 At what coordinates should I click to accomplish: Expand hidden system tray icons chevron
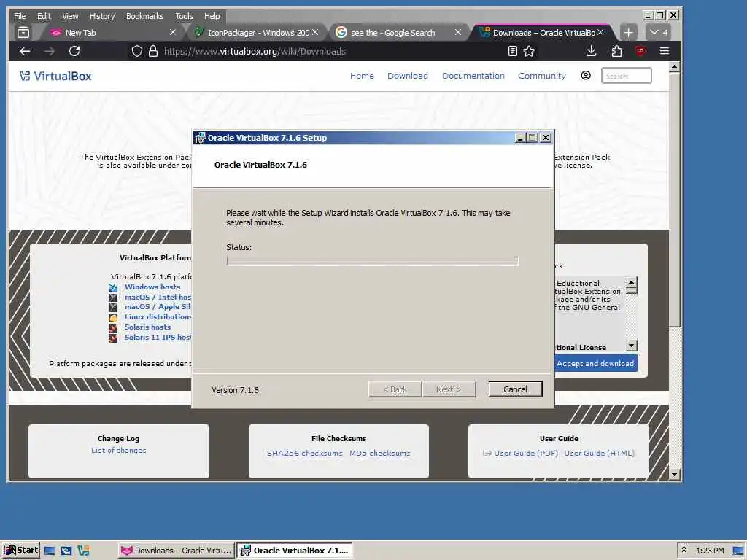[x=684, y=550]
